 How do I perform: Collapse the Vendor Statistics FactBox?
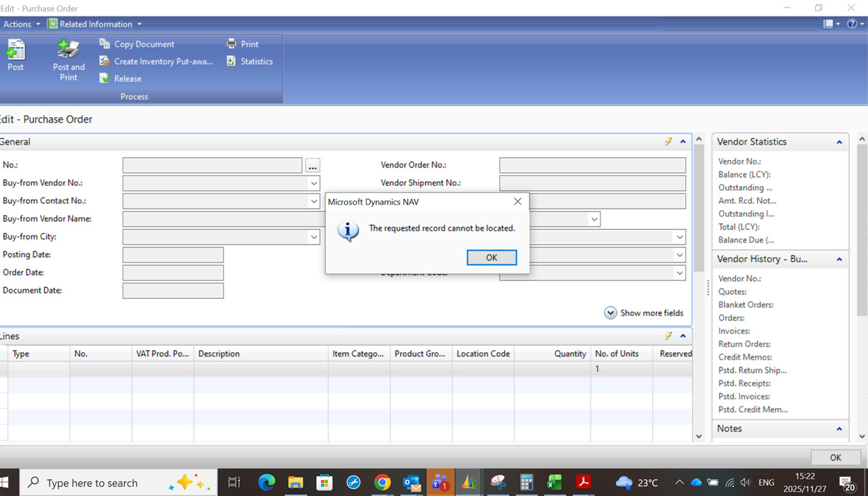(839, 142)
